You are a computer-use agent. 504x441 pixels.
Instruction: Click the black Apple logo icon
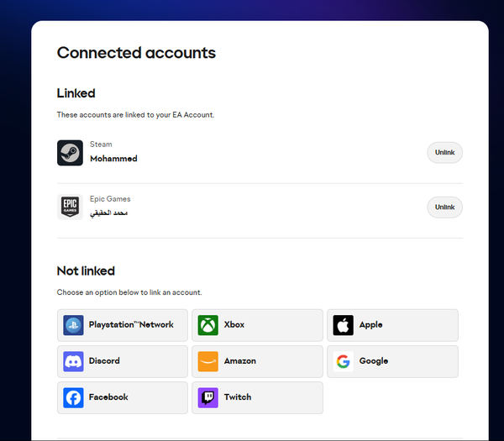coord(344,325)
